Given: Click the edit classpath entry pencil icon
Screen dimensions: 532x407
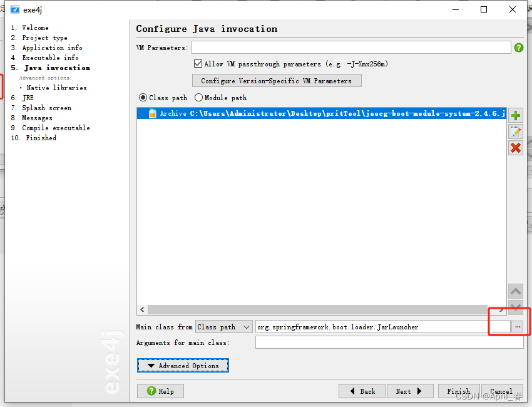Looking at the screenshot, I should pos(515,131).
